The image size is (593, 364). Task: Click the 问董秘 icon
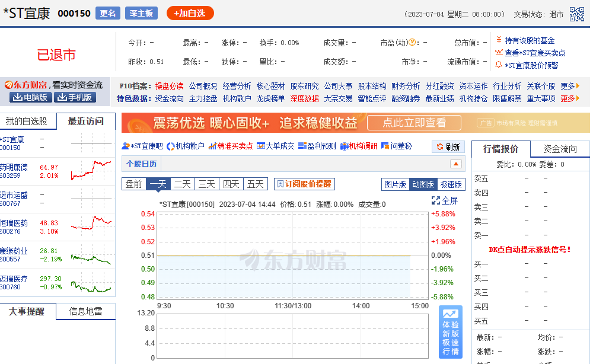click(x=385, y=146)
